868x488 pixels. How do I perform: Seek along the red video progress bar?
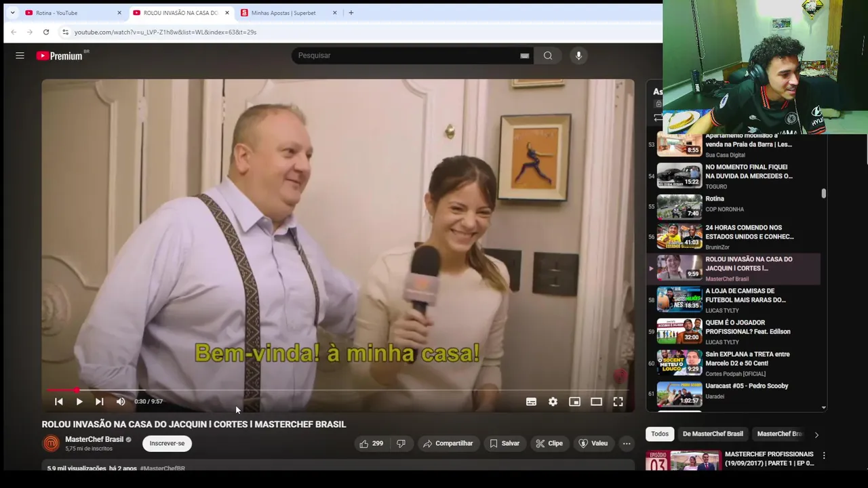338,390
